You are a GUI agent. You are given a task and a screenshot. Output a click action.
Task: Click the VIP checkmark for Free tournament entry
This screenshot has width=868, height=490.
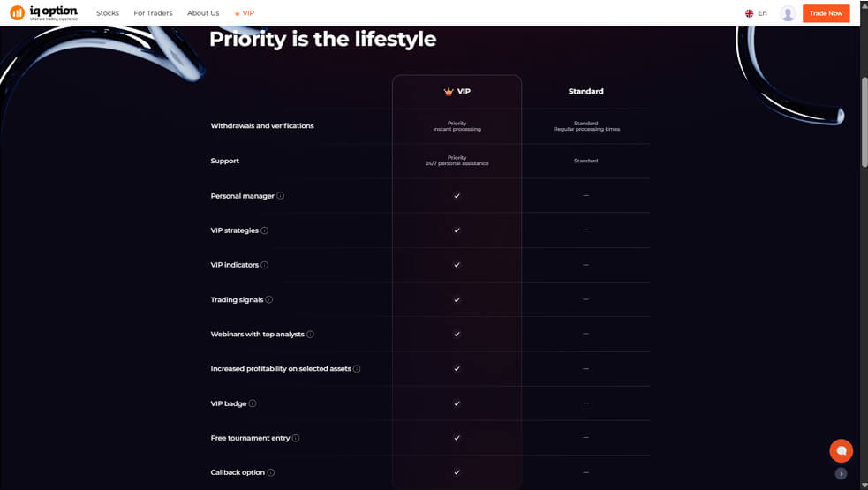point(457,438)
